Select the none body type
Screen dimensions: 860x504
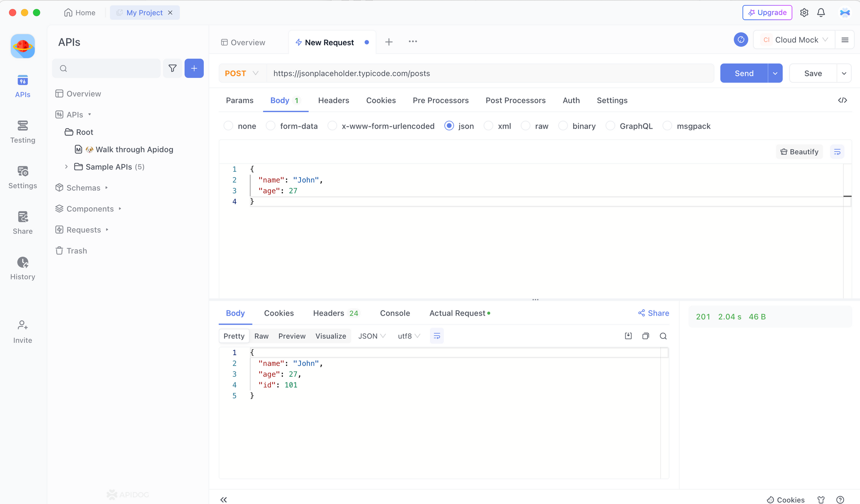click(240, 126)
